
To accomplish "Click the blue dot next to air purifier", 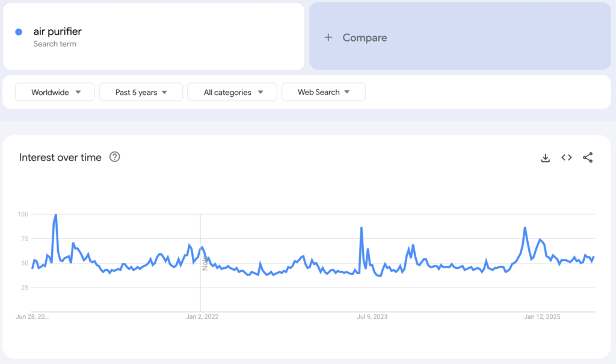I will tap(17, 31).
